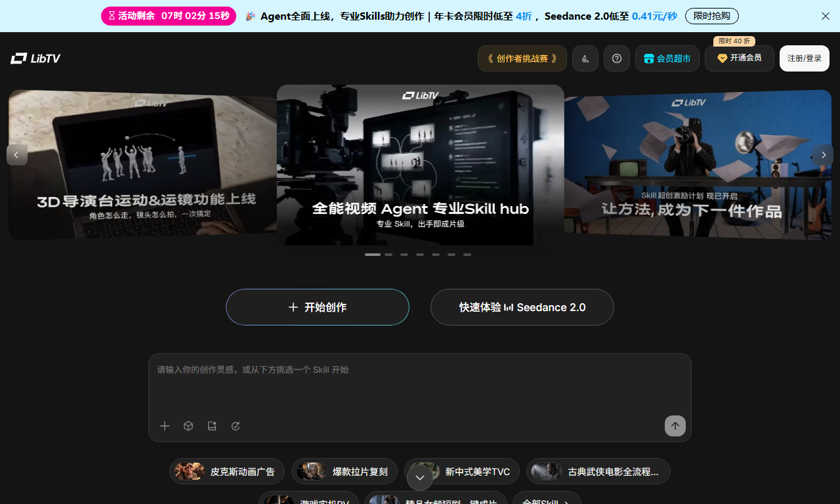
Task: Open the help question mark icon
Action: point(617,58)
